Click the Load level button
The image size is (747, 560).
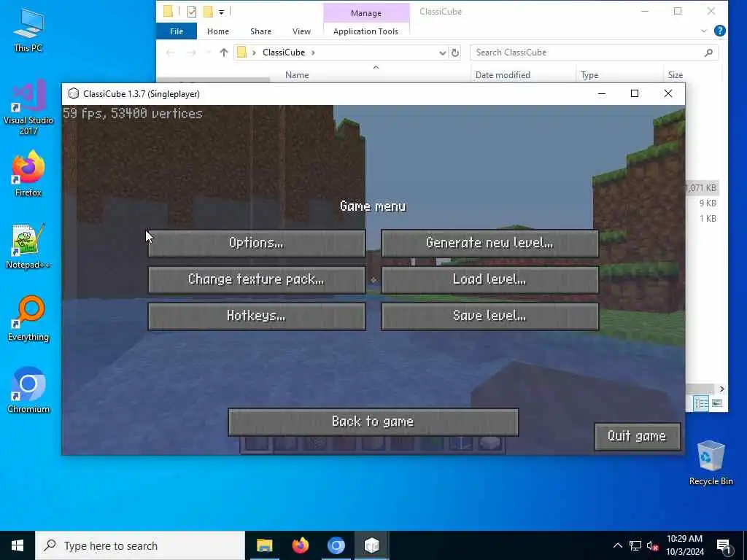(x=489, y=279)
